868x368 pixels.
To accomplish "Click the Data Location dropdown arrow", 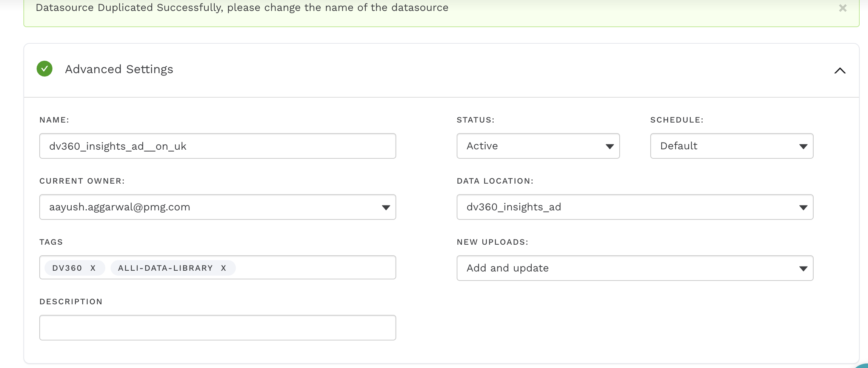I will 803,207.
